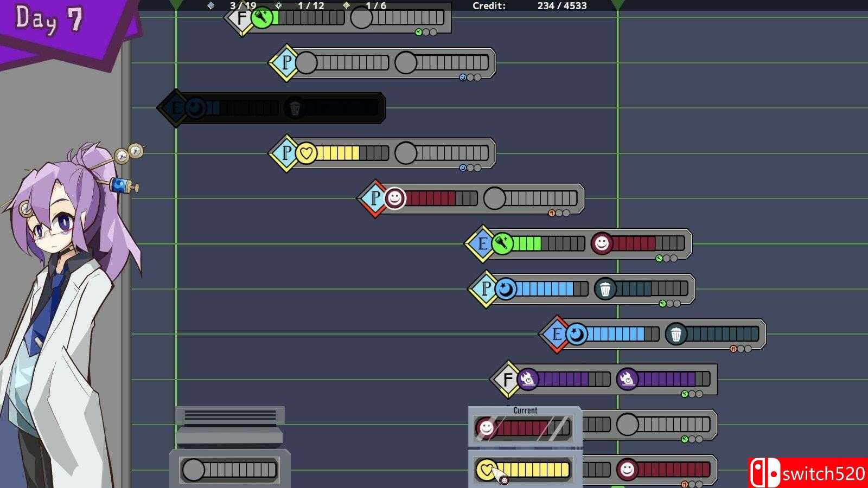
Task: Click the second empty slot in the all-empty P order
Action: tap(406, 63)
